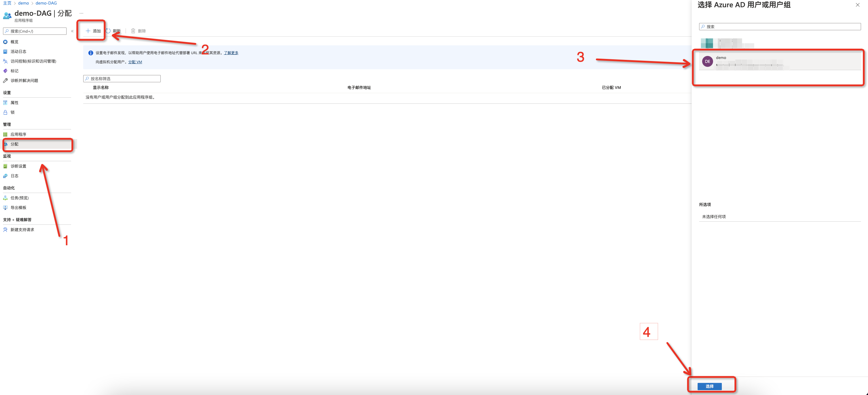Viewport: 868px width, 395px height.
Task: Open the 了解更多 link
Action: [231, 53]
